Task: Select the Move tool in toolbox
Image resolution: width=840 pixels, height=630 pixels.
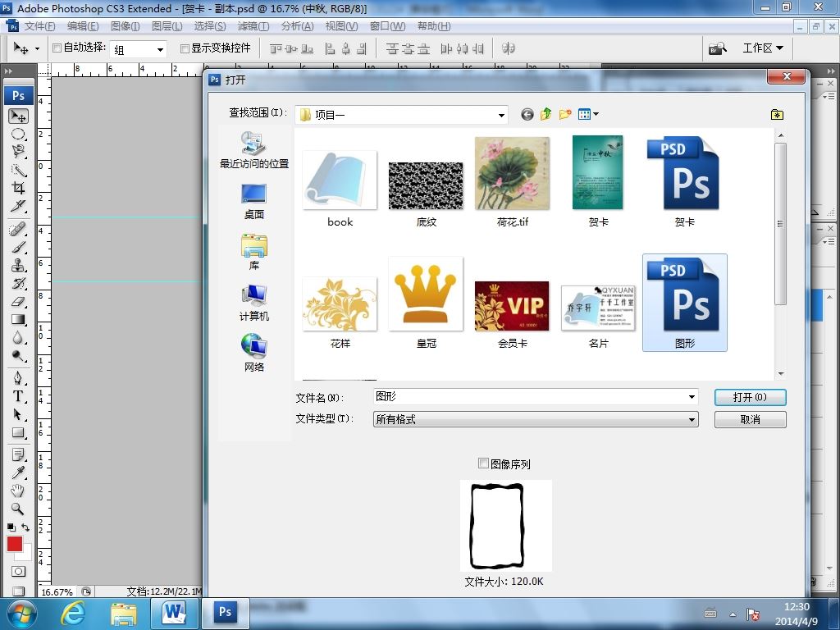Action: tap(18, 116)
